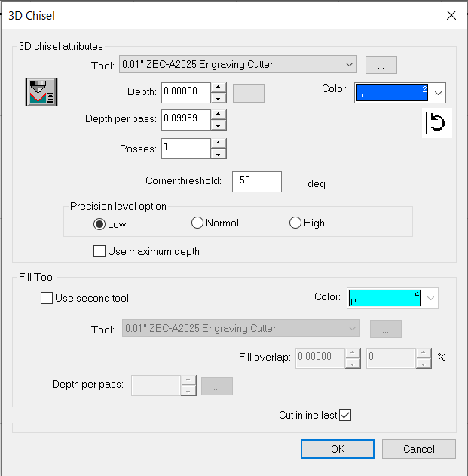Open the blue Color dropdown arrow
Viewport: 468px width, 476px height.
point(439,93)
